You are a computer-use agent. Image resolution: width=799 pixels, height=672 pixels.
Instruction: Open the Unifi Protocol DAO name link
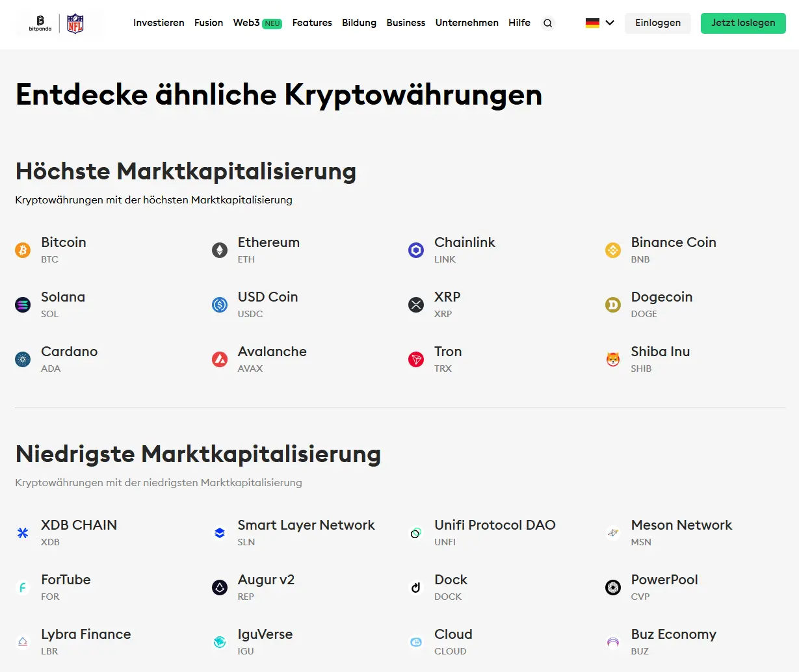(x=495, y=525)
